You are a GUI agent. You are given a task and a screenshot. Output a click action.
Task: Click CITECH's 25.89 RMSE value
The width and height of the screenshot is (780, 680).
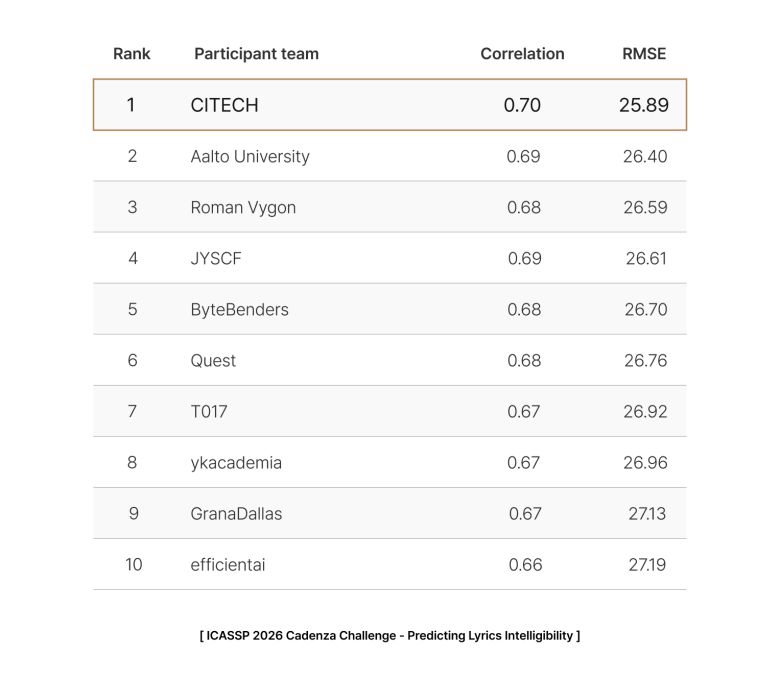pos(644,105)
